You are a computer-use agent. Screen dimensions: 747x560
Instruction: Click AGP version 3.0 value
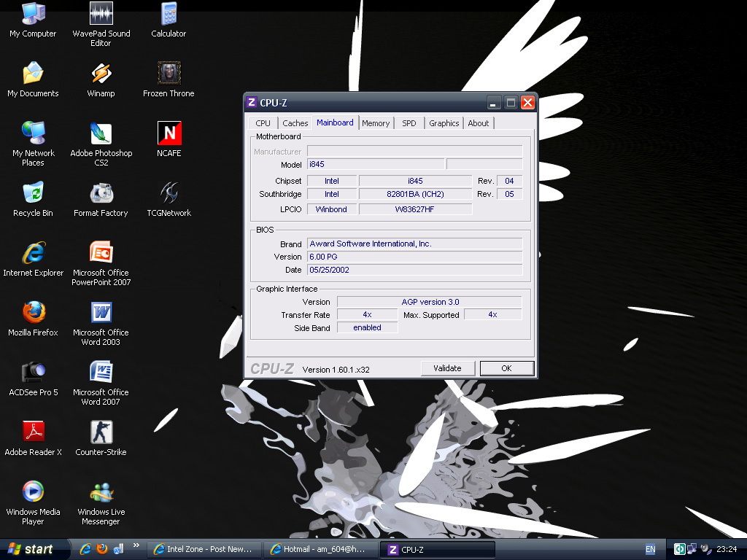(x=429, y=302)
